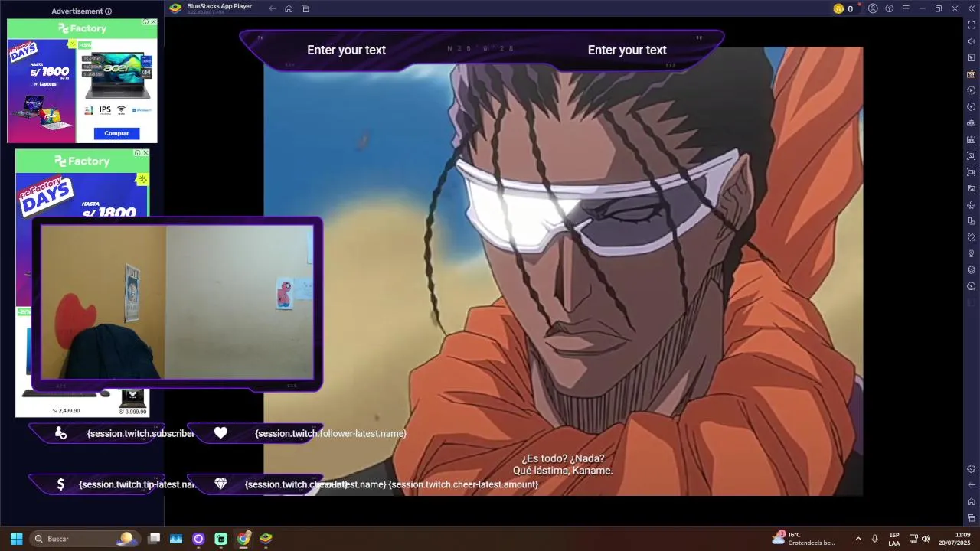This screenshot has height=551, width=980.
Task: Click the eco mode gauge icon in sidebar
Action: point(972,286)
